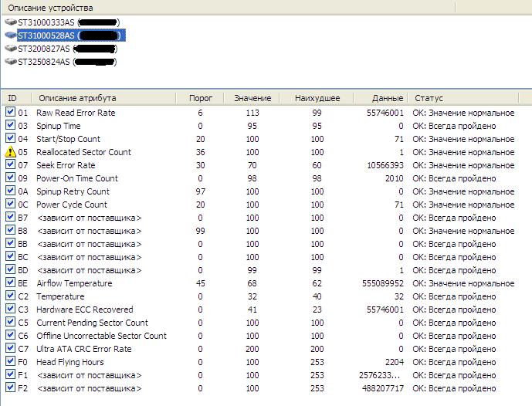Select the ST31000333AS drive icon
Screen dimensions: 532x406
11,22
